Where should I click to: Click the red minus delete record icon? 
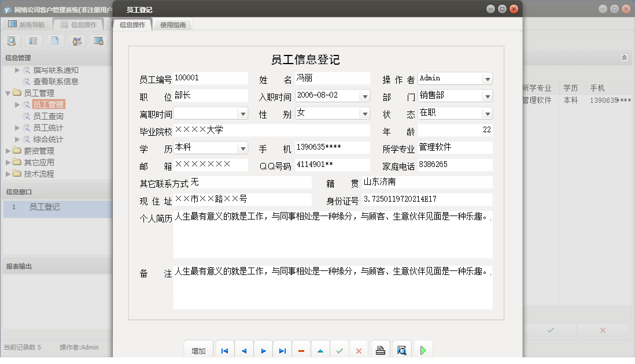coord(301,351)
